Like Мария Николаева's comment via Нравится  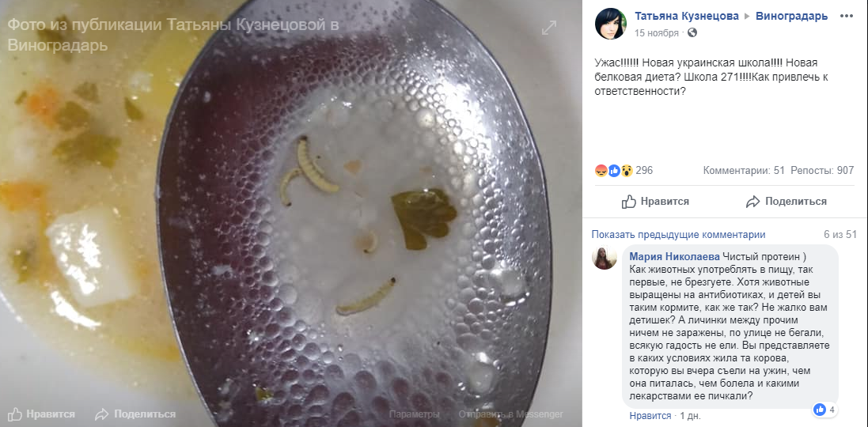pos(650,415)
